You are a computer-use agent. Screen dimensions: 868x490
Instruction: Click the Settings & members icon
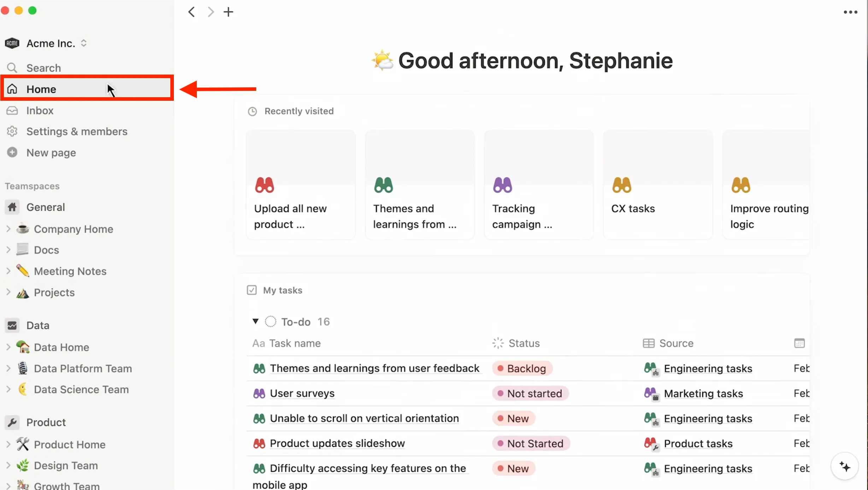[12, 131]
